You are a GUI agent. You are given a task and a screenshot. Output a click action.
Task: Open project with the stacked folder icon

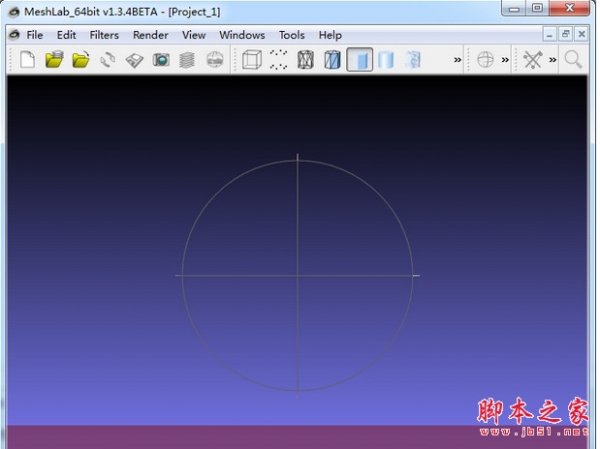coord(54,60)
